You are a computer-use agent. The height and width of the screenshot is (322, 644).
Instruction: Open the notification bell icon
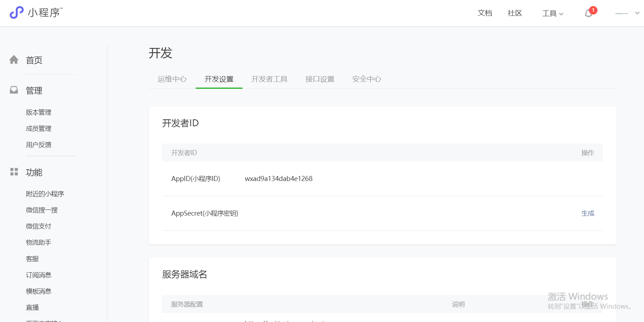click(x=589, y=13)
